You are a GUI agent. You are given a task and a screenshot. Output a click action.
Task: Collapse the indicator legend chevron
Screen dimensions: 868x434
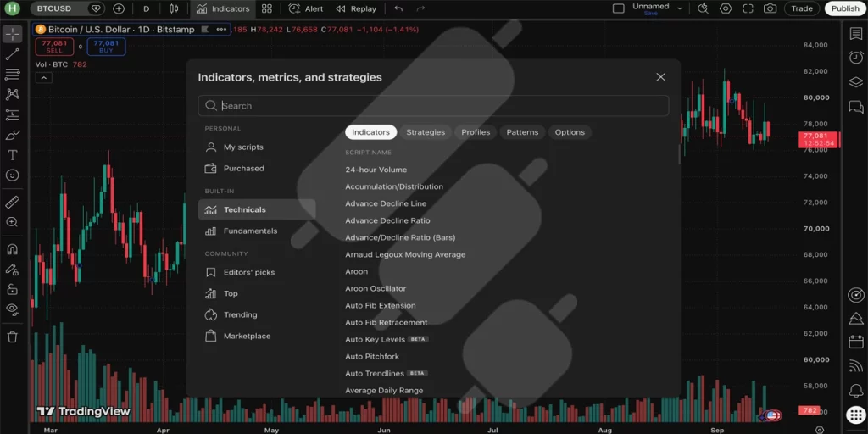tap(44, 78)
